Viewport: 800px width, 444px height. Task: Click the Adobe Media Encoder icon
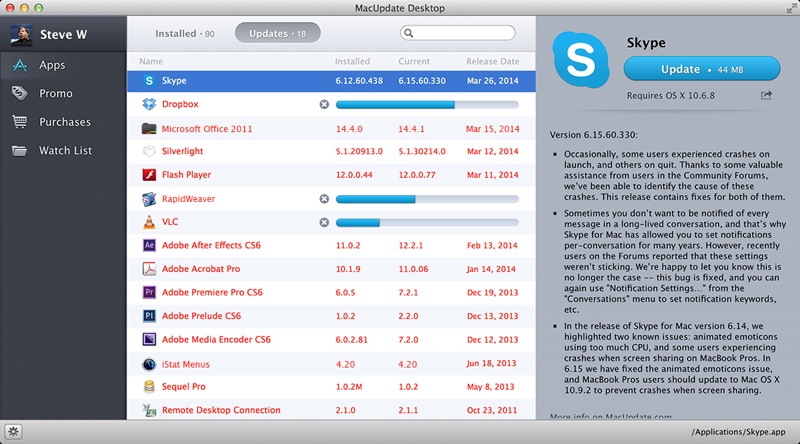[x=148, y=339]
